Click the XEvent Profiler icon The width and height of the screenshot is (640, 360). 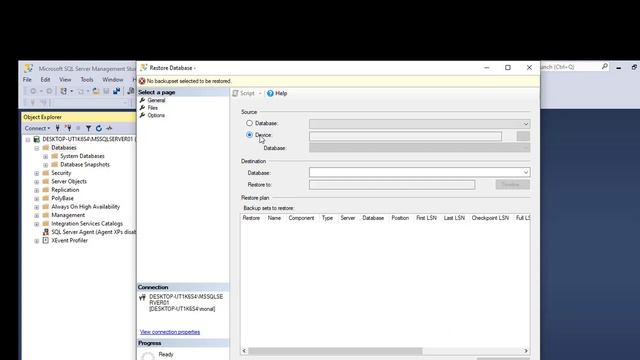[x=46, y=240]
